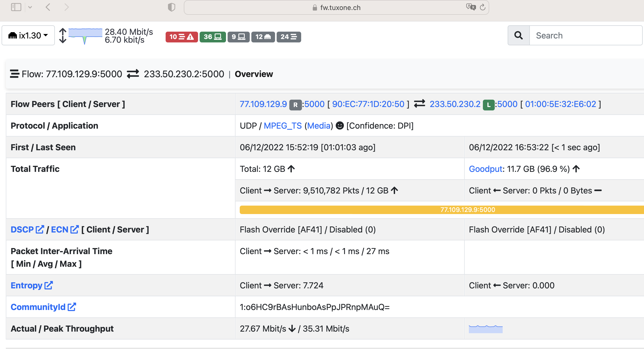The width and height of the screenshot is (644, 349).
Task: Click the gray badge showing 12 devices
Action: pos(263,37)
